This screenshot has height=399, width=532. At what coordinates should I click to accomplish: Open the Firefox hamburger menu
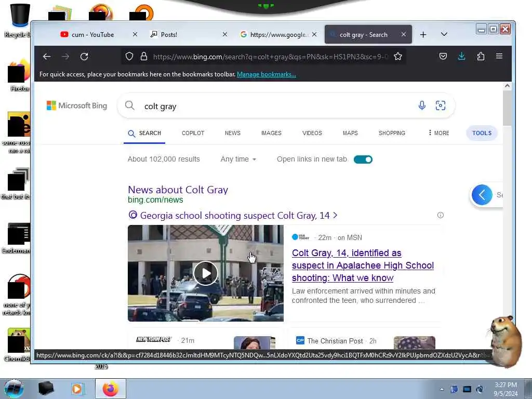tap(499, 56)
